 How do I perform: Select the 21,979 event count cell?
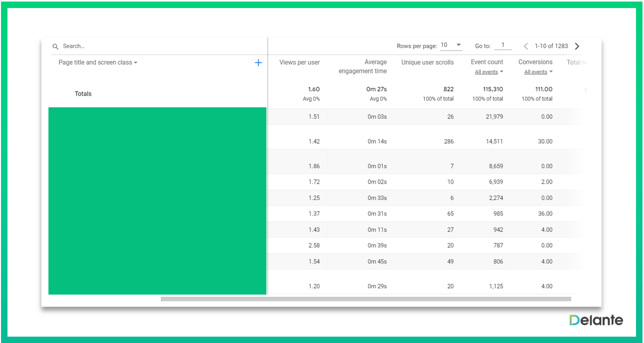494,117
